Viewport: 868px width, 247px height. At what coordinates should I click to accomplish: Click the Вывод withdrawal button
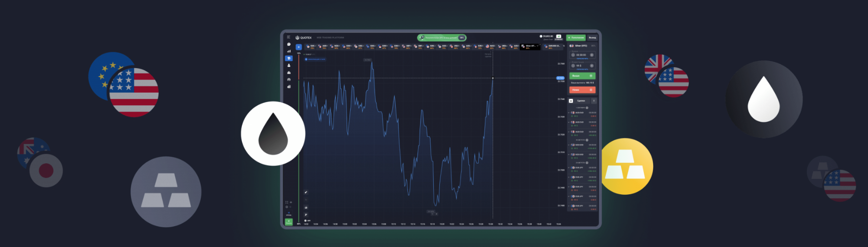593,38
